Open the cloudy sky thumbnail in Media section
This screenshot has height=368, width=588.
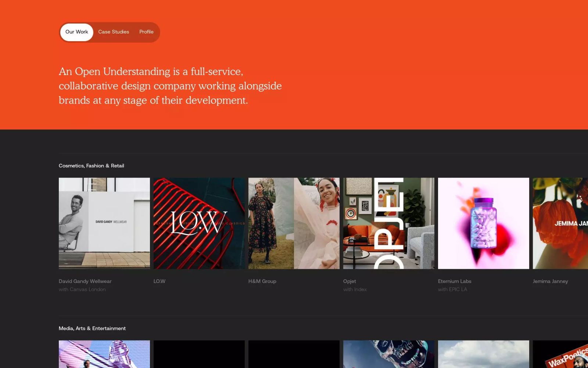click(x=484, y=354)
